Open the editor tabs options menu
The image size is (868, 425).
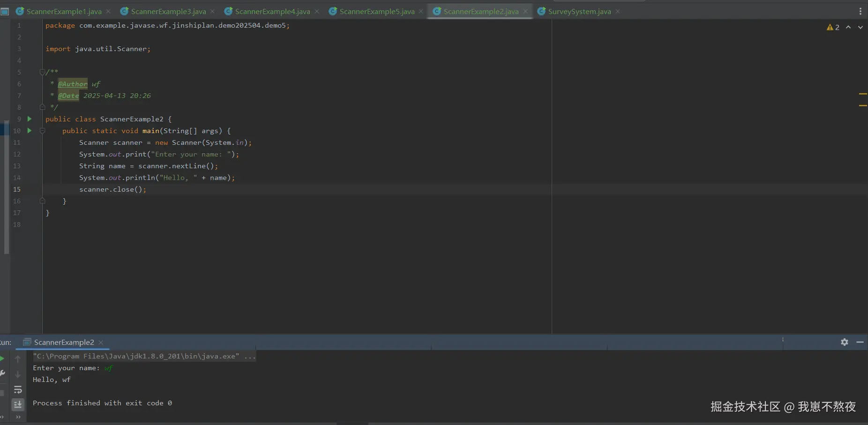[860, 11]
